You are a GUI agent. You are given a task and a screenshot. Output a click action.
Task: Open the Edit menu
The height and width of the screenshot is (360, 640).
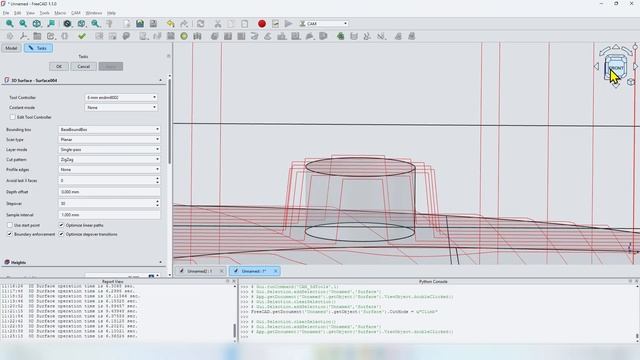pos(18,13)
